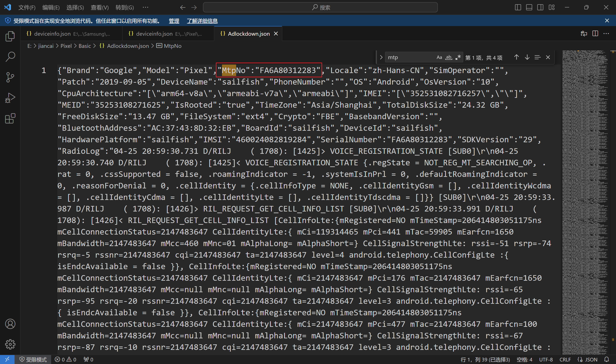Open breadcrumb item Adlockdown.json

124,46
